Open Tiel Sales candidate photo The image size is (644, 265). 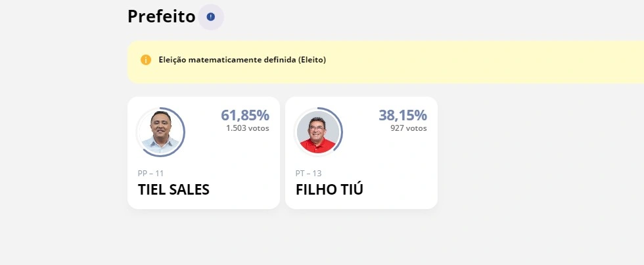(160, 132)
